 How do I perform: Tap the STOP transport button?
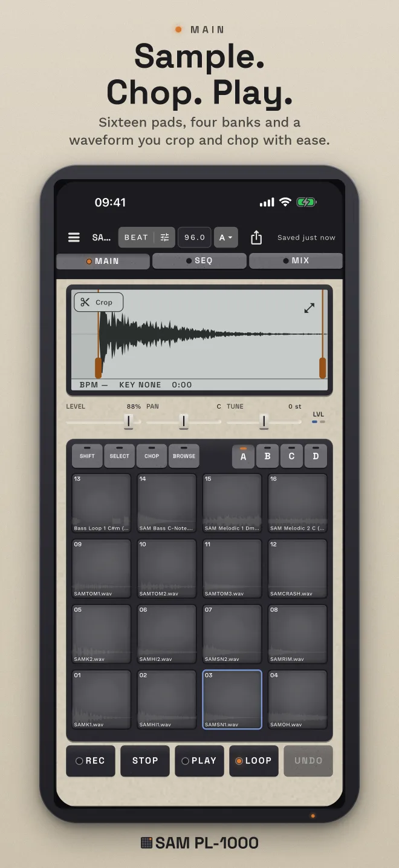coord(145,761)
